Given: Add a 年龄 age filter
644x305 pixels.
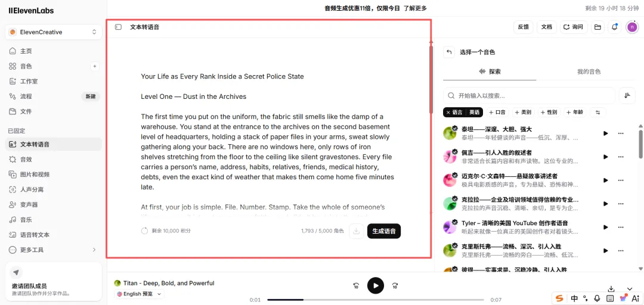Looking at the screenshot, I should [x=574, y=112].
